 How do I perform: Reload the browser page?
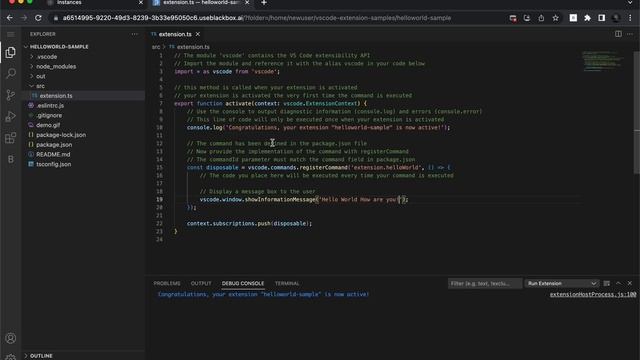tap(38, 18)
